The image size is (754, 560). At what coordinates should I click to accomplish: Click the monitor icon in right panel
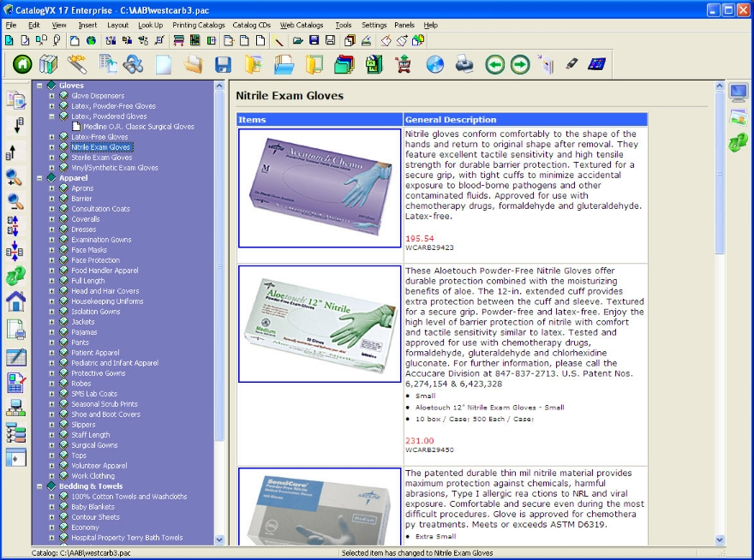(738, 92)
